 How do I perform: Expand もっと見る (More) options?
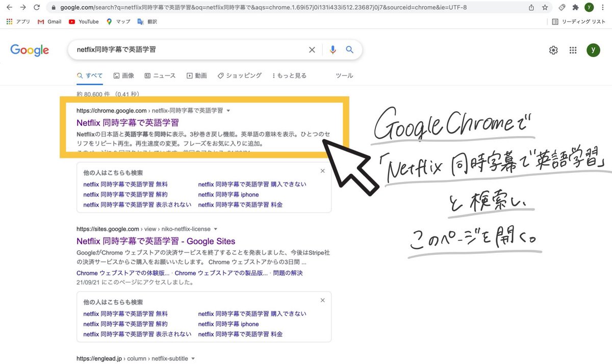[x=290, y=75]
